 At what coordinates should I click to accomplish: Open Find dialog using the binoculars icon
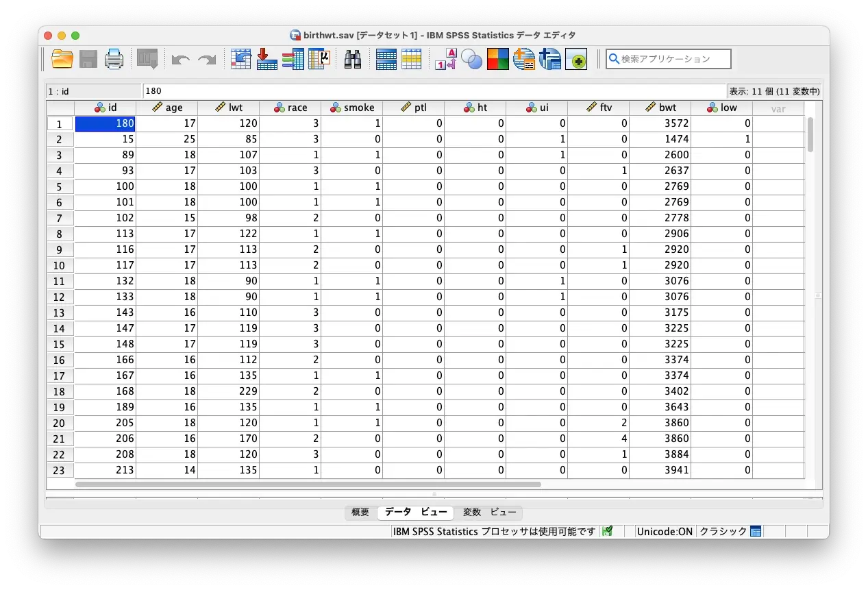pyautogui.click(x=352, y=59)
